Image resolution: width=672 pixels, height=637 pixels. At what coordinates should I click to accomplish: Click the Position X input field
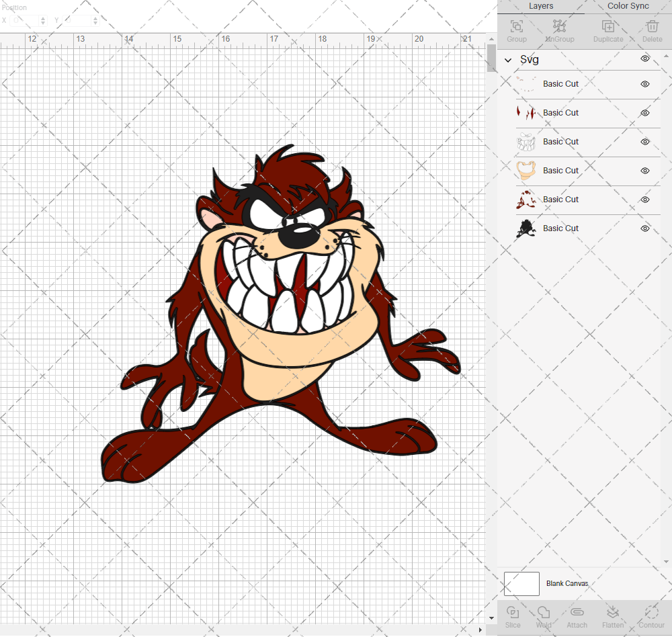pyautogui.click(x=25, y=21)
